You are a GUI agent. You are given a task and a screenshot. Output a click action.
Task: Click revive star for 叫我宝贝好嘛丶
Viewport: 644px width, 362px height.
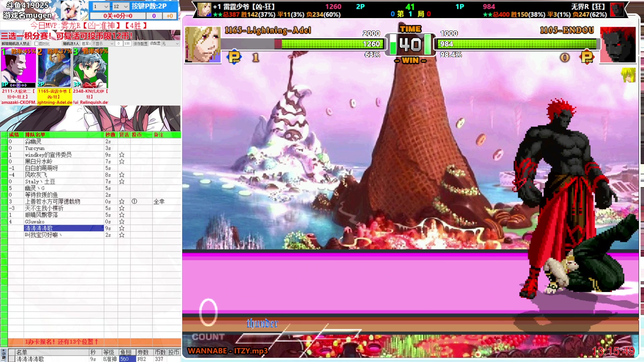122,235
